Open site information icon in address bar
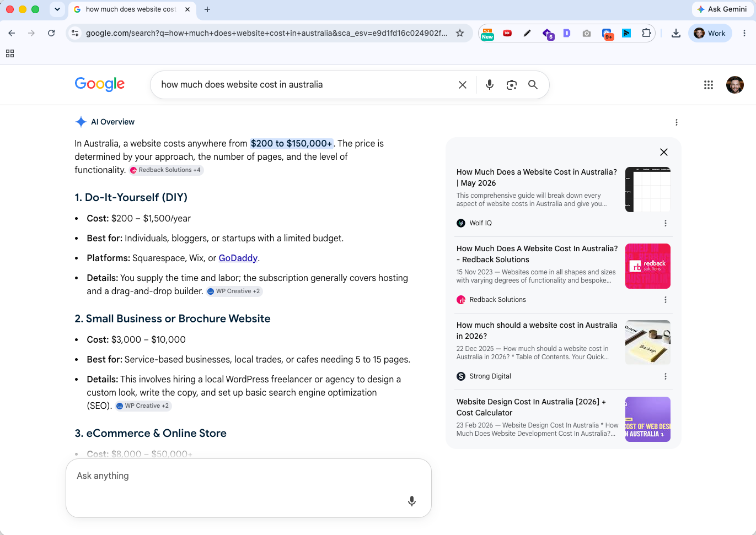 (x=76, y=33)
